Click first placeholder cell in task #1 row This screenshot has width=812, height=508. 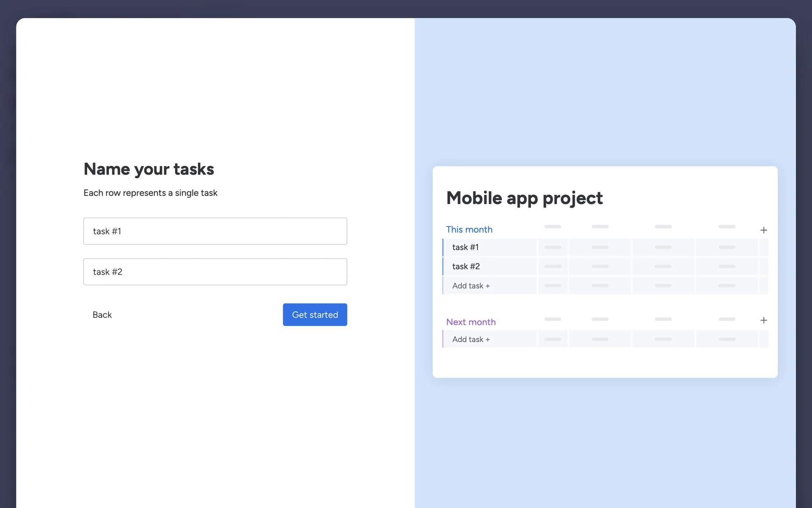(552, 247)
